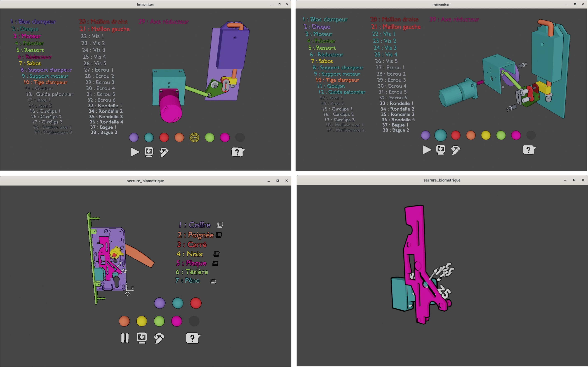Screen dimensions: 588x367
Task: Click '25 : Vis 4' in right hemomixer window
Action: click(386, 54)
